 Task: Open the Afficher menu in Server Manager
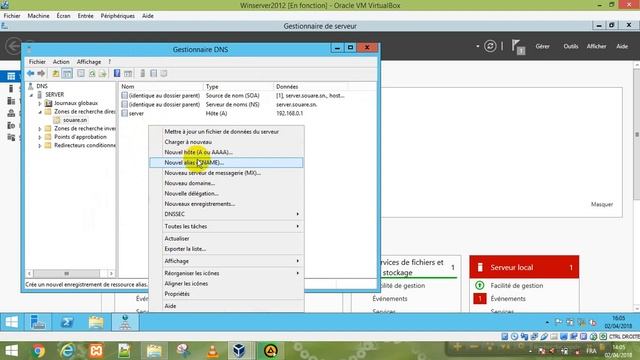coord(596,46)
